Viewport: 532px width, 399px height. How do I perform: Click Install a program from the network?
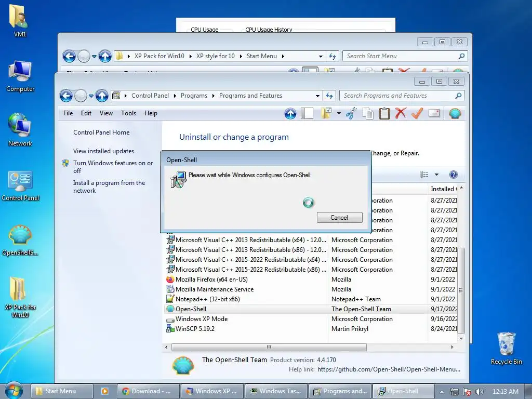(x=109, y=187)
